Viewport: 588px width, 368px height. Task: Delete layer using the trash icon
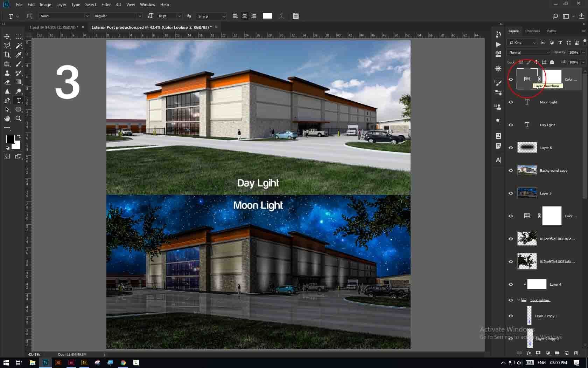[576, 353]
